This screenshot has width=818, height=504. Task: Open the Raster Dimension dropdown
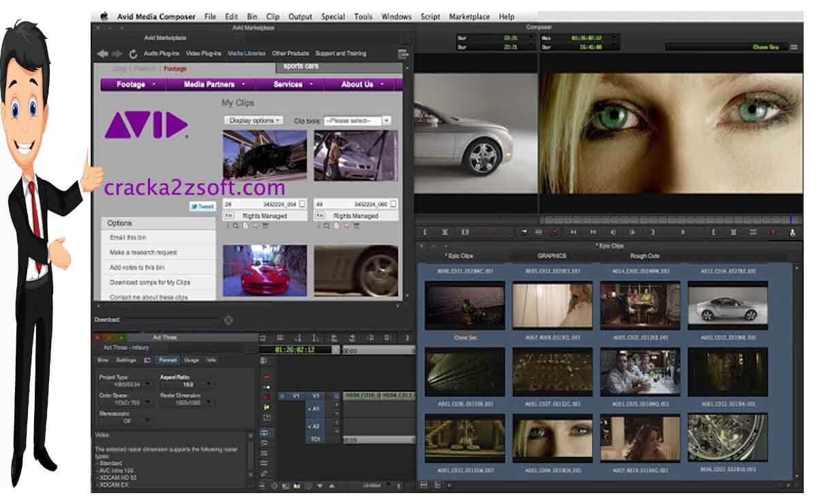coord(186,403)
